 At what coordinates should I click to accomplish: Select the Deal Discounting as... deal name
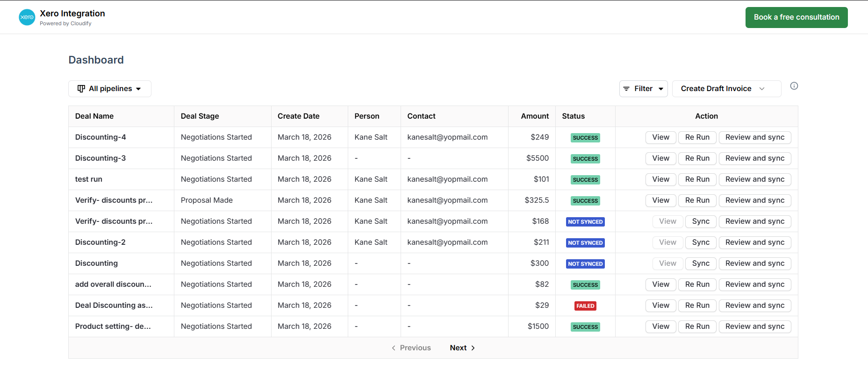pos(114,305)
